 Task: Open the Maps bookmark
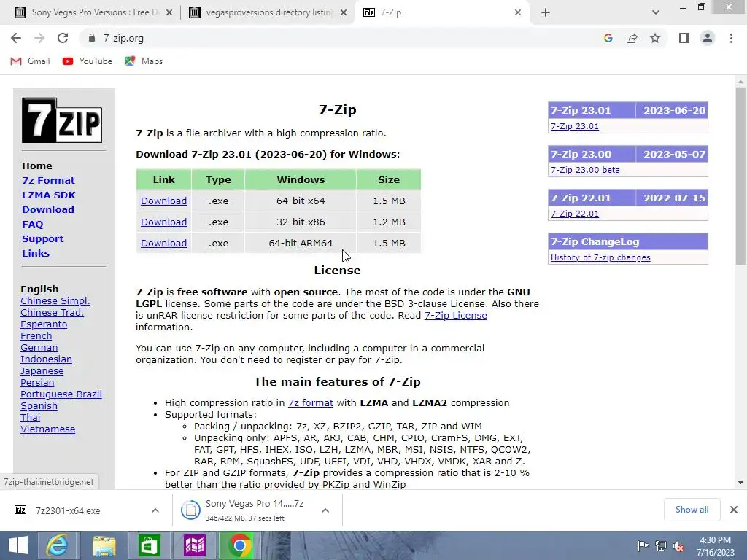point(144,61)
